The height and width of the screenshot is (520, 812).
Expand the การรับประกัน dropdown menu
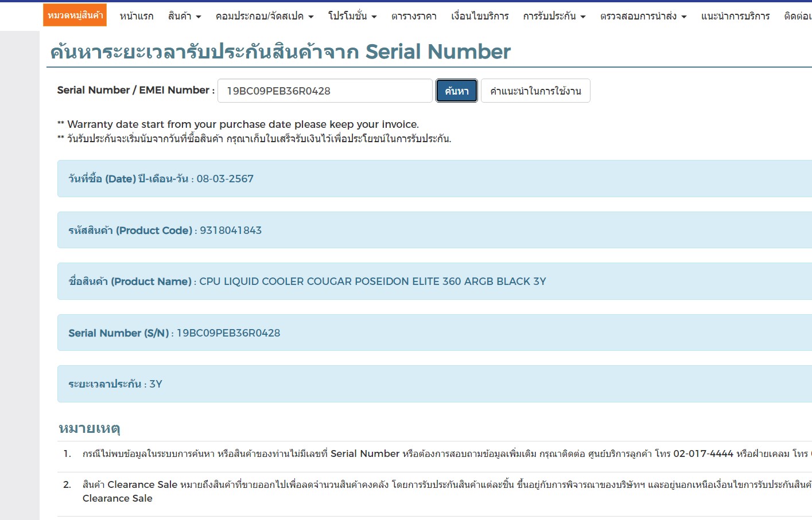coord(554,16)
